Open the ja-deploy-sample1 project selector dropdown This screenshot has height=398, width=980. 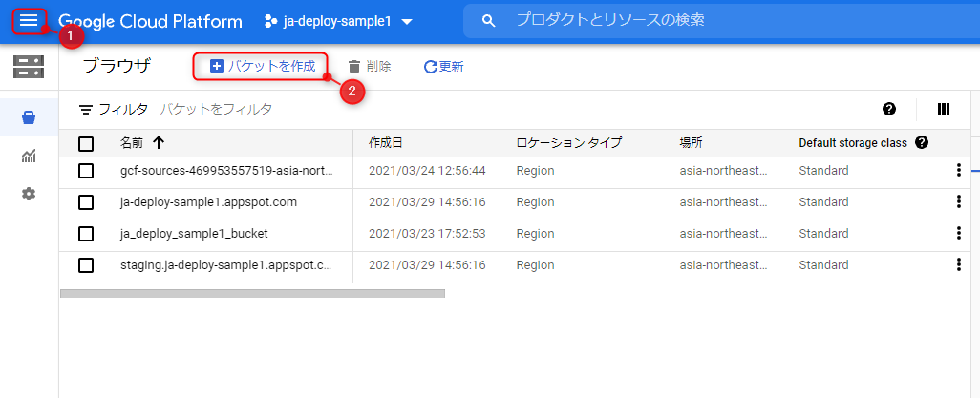(339, 21)
